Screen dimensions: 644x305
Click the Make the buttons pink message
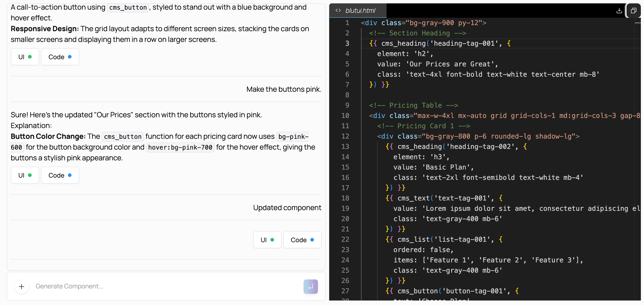284,89
